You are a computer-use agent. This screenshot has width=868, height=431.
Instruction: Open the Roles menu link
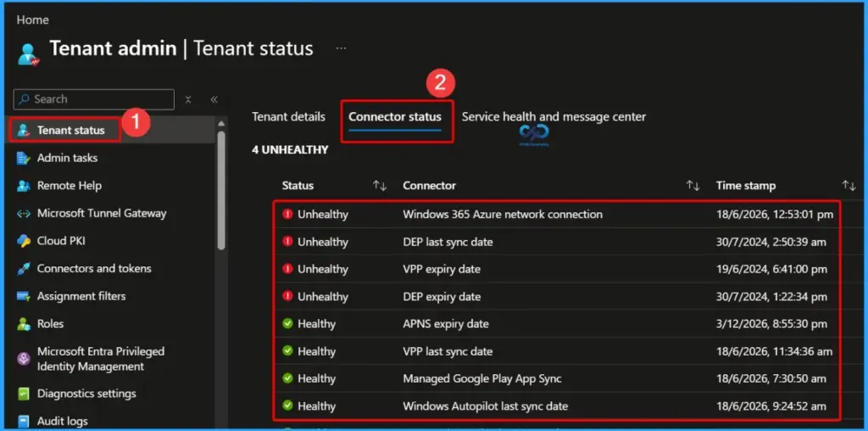50,324
